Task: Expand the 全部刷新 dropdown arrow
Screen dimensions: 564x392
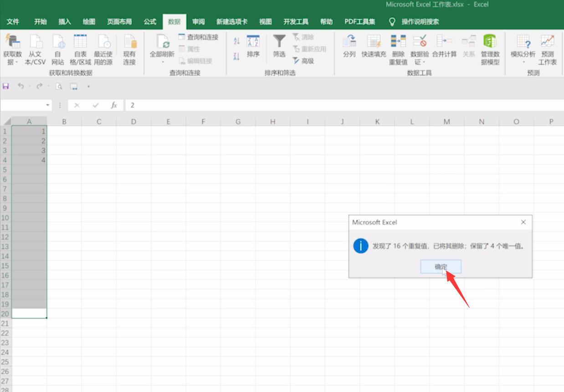Action: click(x=162, y=62)
